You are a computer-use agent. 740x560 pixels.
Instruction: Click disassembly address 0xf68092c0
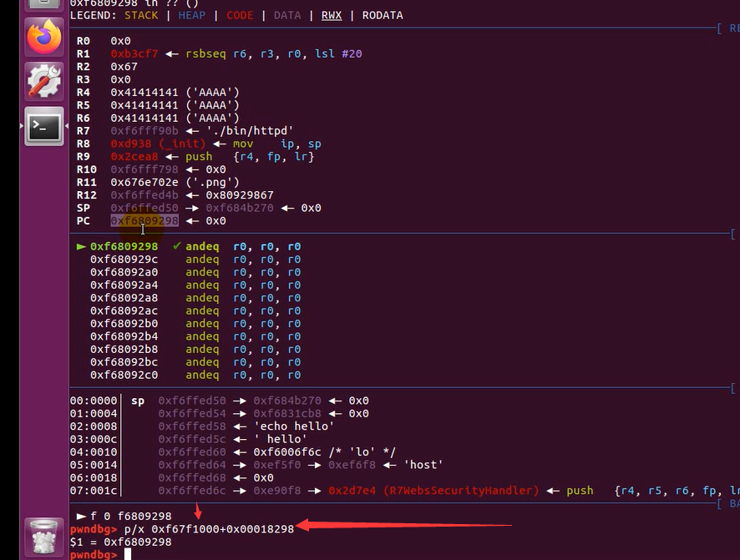[124, 376]
